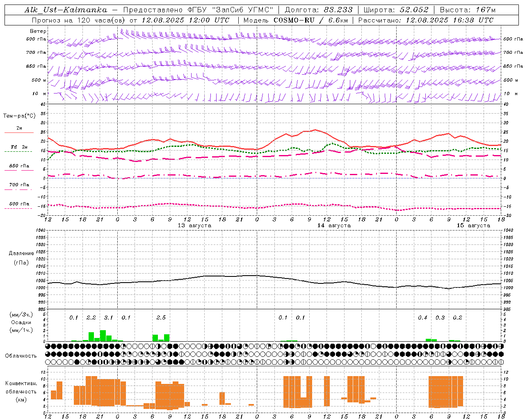Click the 2.5 precipitation total
The height and width of the screenshot is (420, 525).
tap(161, 318)
